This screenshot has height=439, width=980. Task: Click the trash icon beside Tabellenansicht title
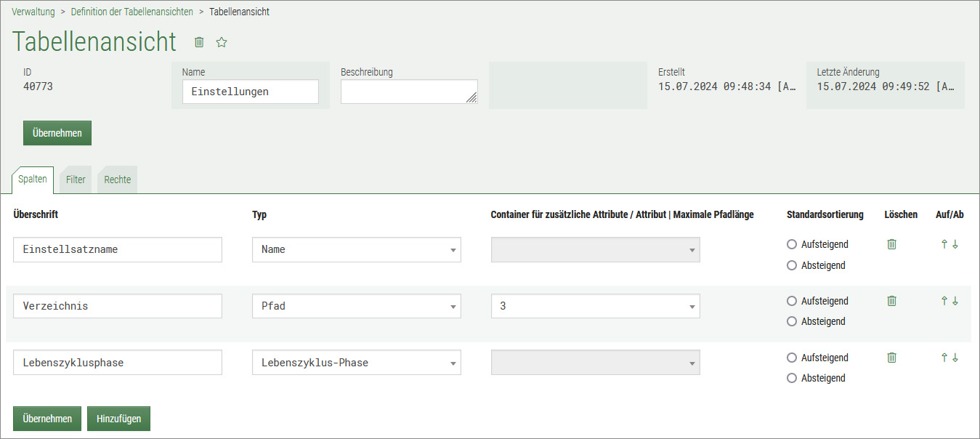(199, 42)
